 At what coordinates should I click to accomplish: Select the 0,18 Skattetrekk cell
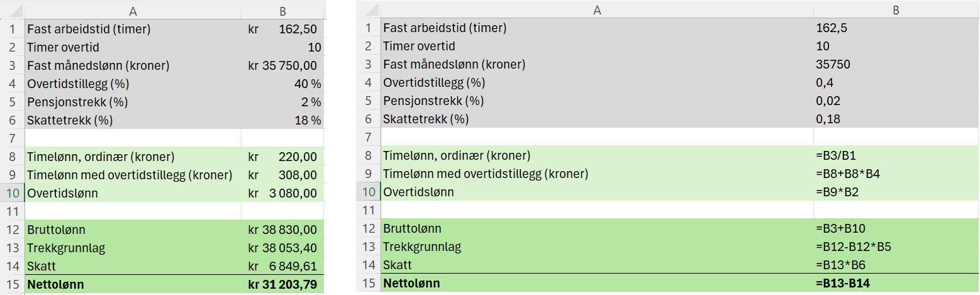tap(896, 119)
